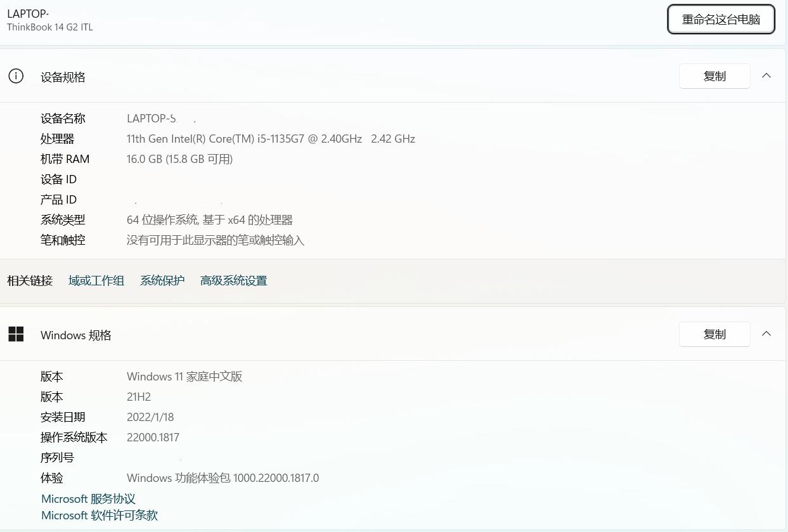Select the 16.0 GB RAM value
This screenshot has width=788, height=532.
coord(180,159)
